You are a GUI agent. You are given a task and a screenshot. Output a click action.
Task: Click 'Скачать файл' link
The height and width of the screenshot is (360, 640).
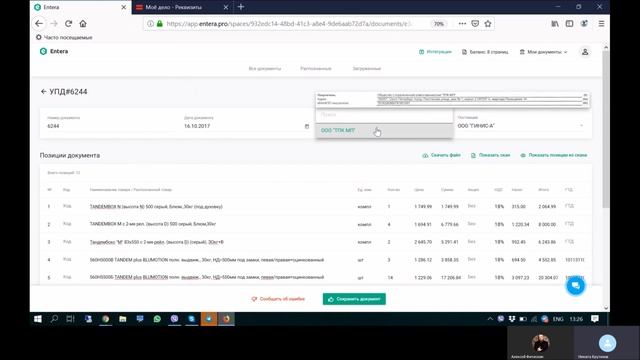coord(441,155)
